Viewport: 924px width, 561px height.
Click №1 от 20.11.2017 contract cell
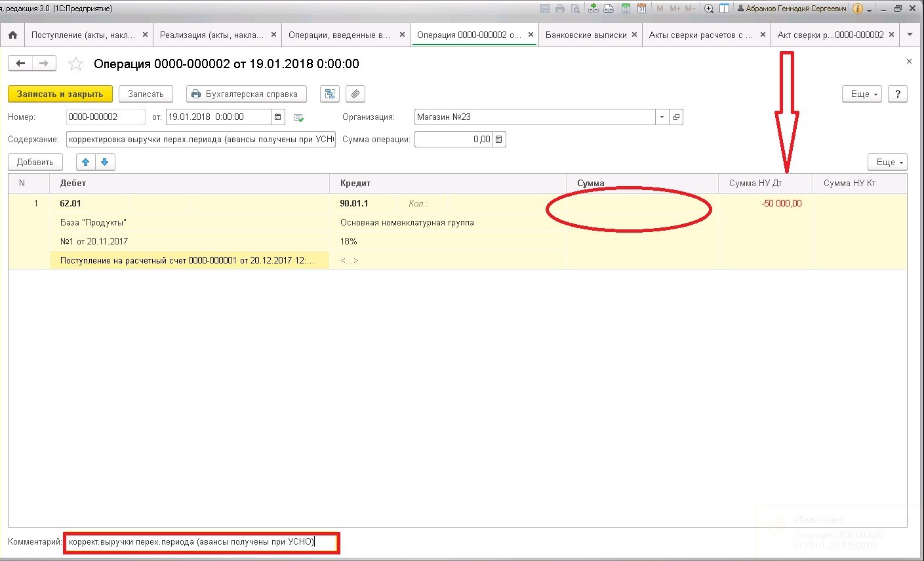(x=190, y=242)
